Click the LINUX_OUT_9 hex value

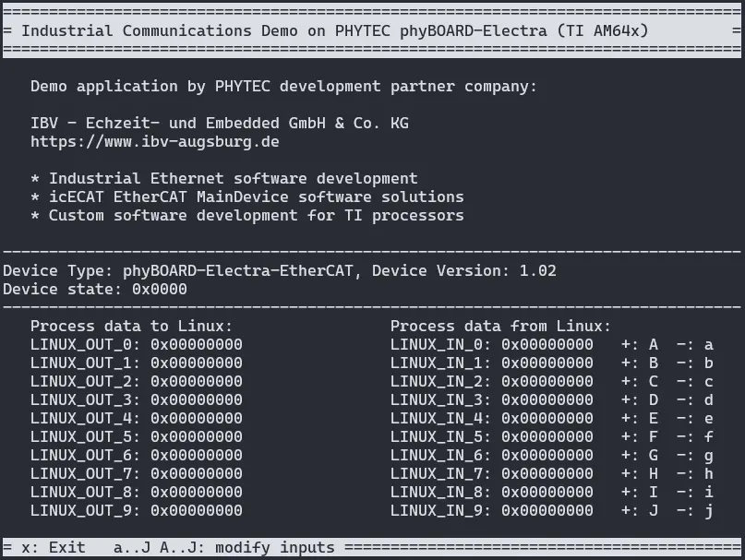pyautogui.click(x=196, y=510)
